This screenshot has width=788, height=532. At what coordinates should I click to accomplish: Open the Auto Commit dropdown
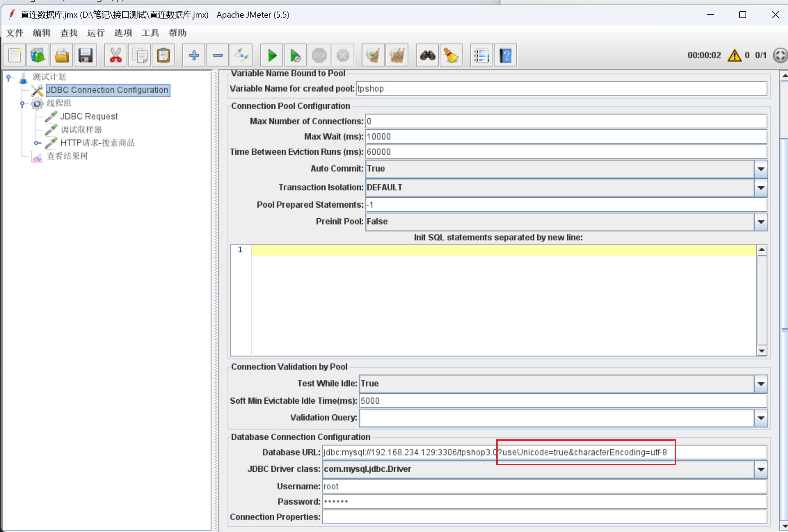pos(761,169)
